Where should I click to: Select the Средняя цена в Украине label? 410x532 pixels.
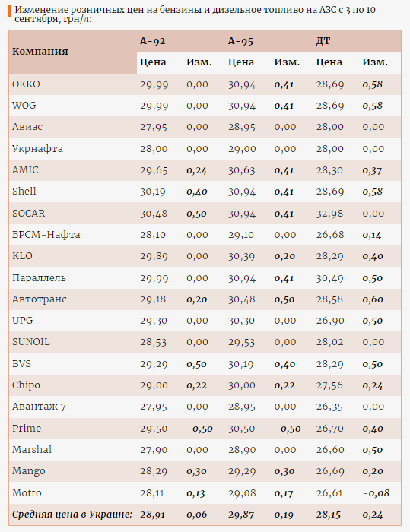(72, 515)
